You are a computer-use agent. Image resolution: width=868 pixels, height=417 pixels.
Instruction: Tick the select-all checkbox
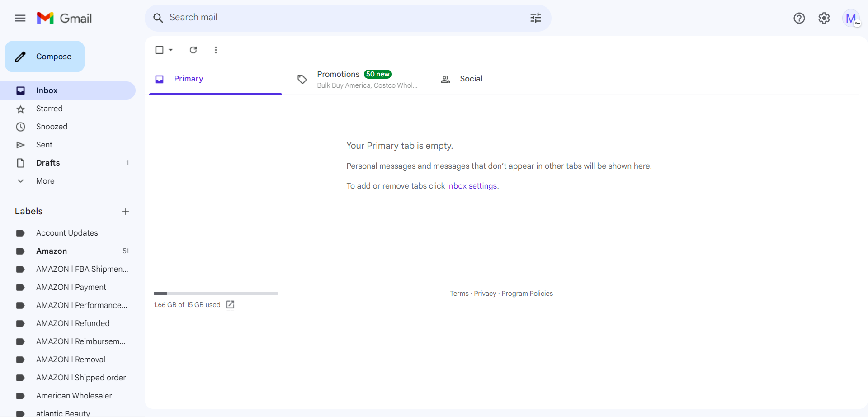[159, 50]
